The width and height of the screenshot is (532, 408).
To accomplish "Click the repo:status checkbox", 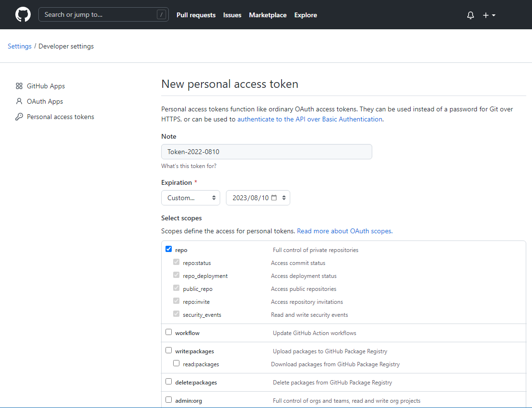I will coord(176,262).
